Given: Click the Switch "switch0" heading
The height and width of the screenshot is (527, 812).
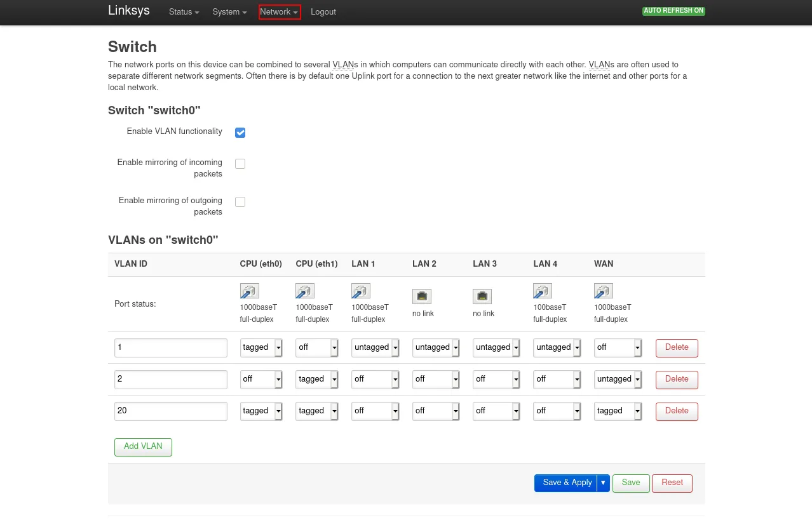Looking at the screenshot, I should tap(154, 110).
